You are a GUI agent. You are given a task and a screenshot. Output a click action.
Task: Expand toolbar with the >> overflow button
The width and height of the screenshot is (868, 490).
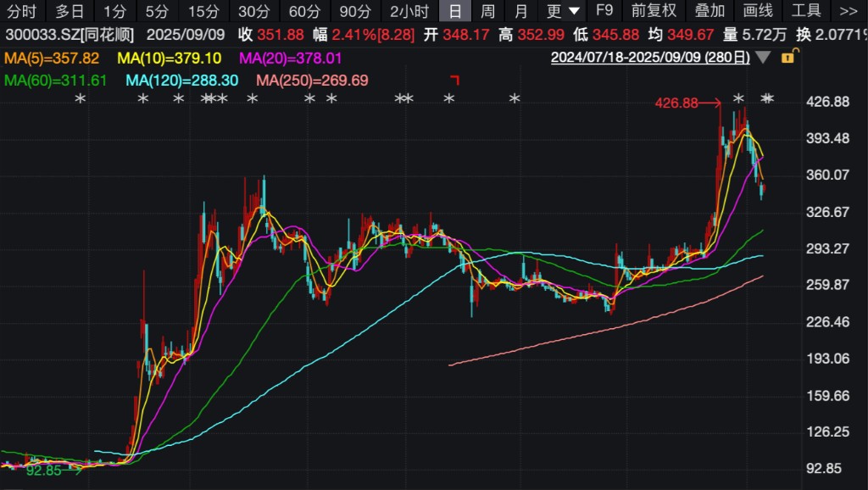click(848, 11)
